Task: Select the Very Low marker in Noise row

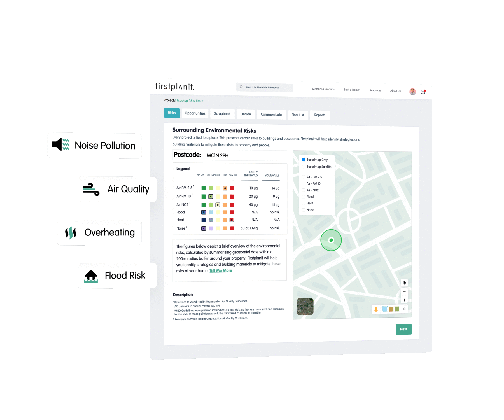Action: [x=204, y=228]
